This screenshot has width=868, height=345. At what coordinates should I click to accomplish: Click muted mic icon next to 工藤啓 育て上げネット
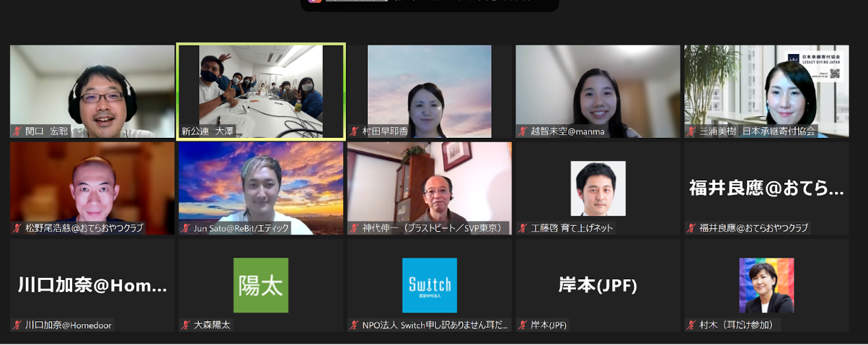pos(523,228)
